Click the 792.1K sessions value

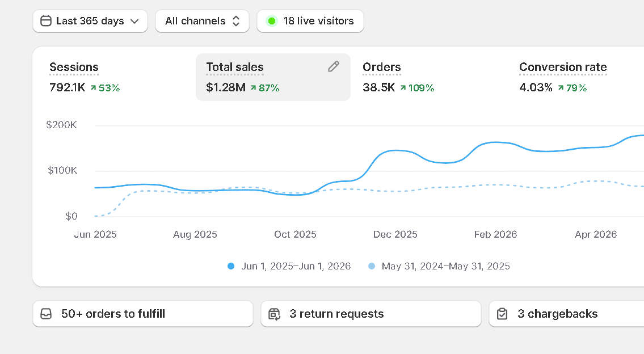click(68, 87)
